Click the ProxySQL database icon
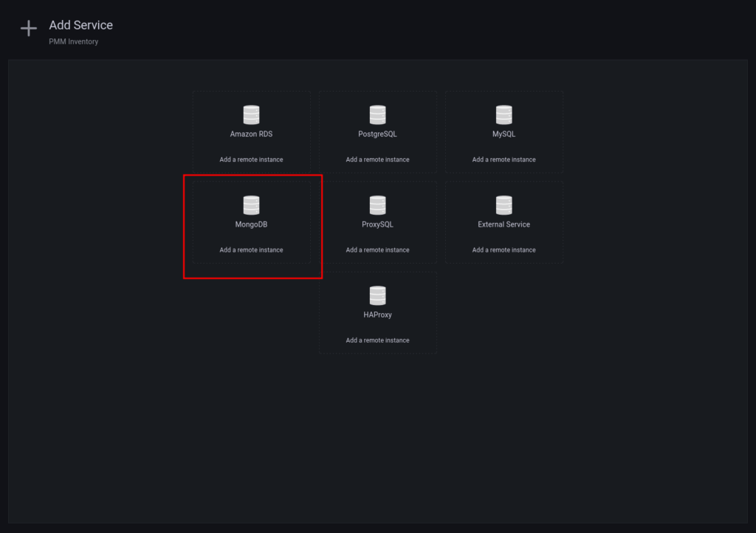Screen dimensions: 756x533 (x=377, y=205)
